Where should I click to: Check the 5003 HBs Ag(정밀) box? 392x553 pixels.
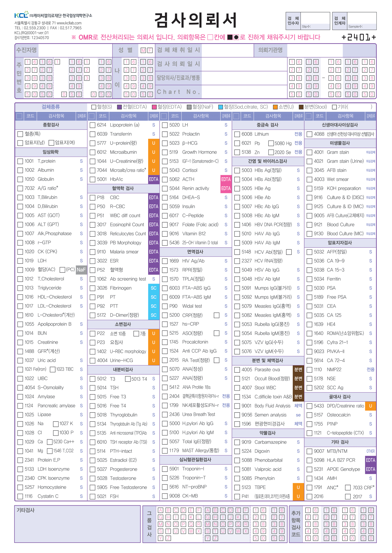click(x=237, y=170)
